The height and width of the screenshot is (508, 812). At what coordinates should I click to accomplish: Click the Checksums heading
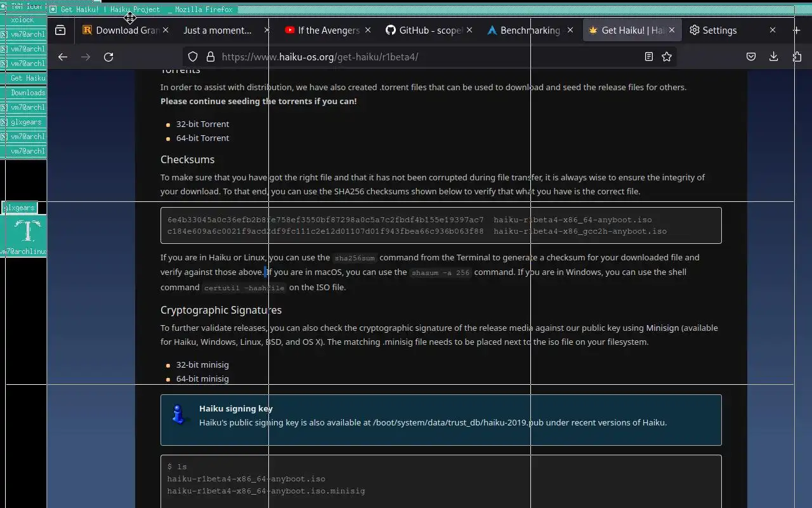pyautogui.click(x=187, y=159)
